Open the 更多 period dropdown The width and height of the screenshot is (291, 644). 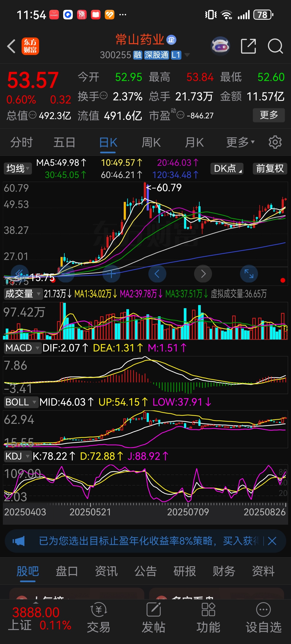(240, 142)
